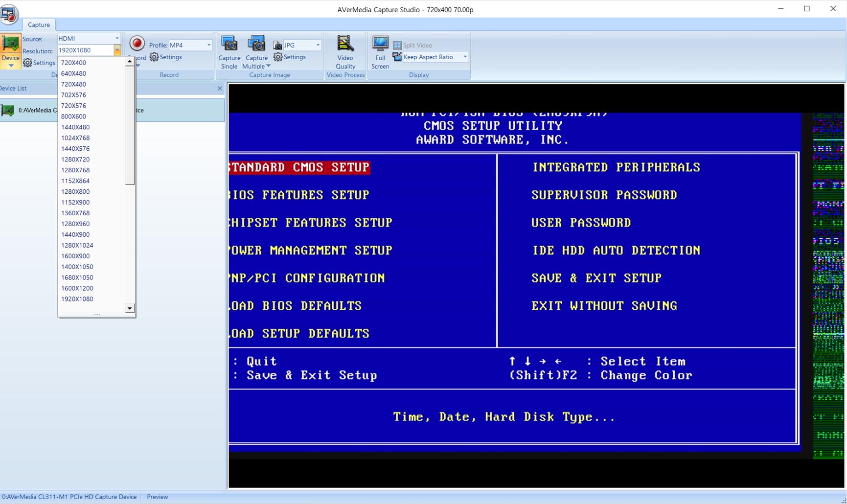This screenshot has height=504, width=847.
Task: Open the AVerMedia application menu orb
Action: coord(9,14)
